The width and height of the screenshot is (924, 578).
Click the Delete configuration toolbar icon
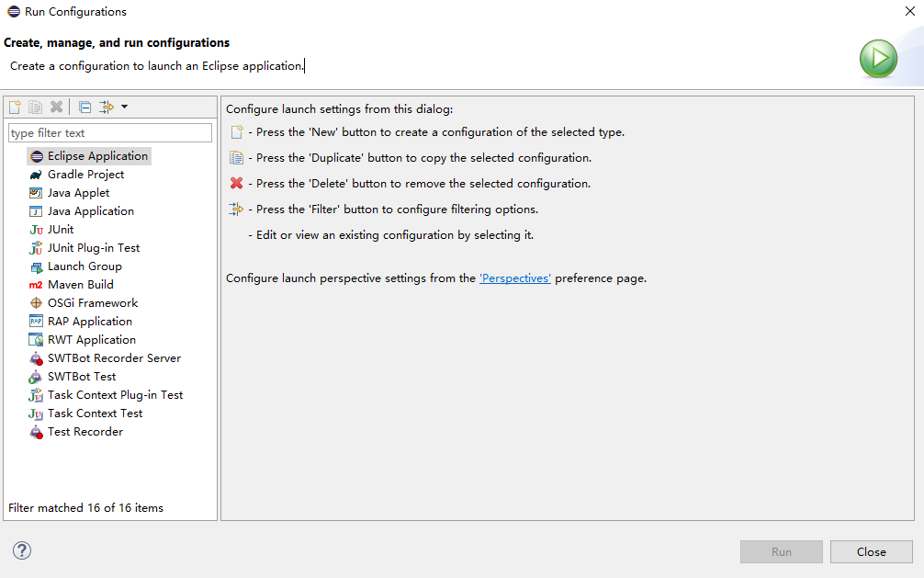(x=57, y=107)
